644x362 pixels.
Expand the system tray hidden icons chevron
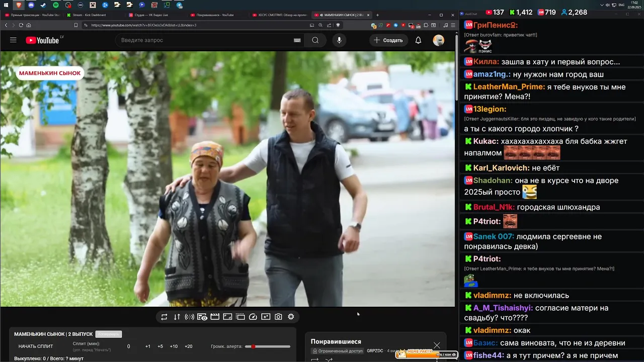click(x=602, y=5)
